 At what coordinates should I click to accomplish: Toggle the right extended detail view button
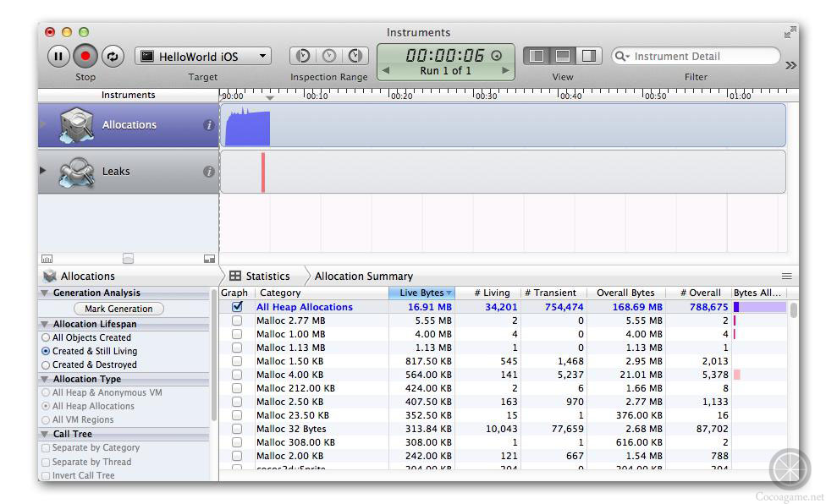click(588, 56)
